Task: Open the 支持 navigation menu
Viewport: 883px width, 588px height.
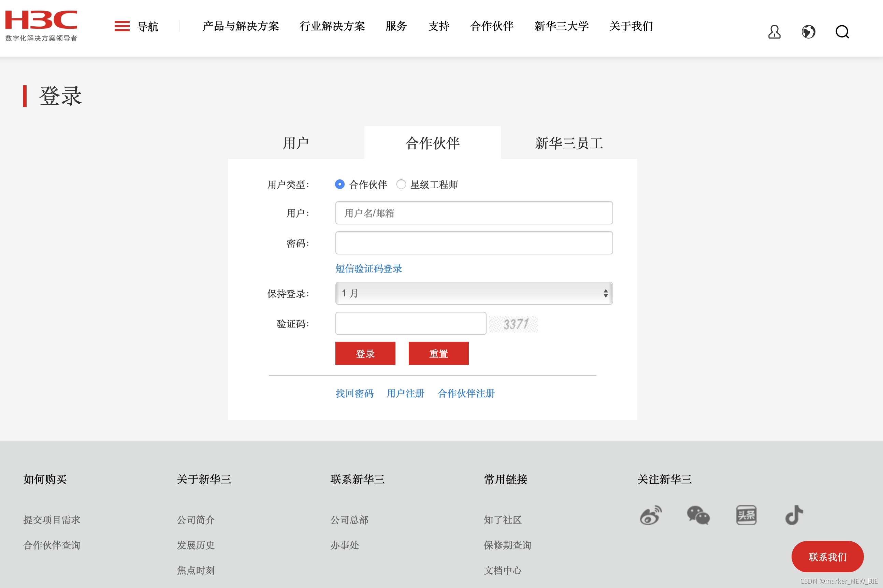Action: click(x=439, y=26)
